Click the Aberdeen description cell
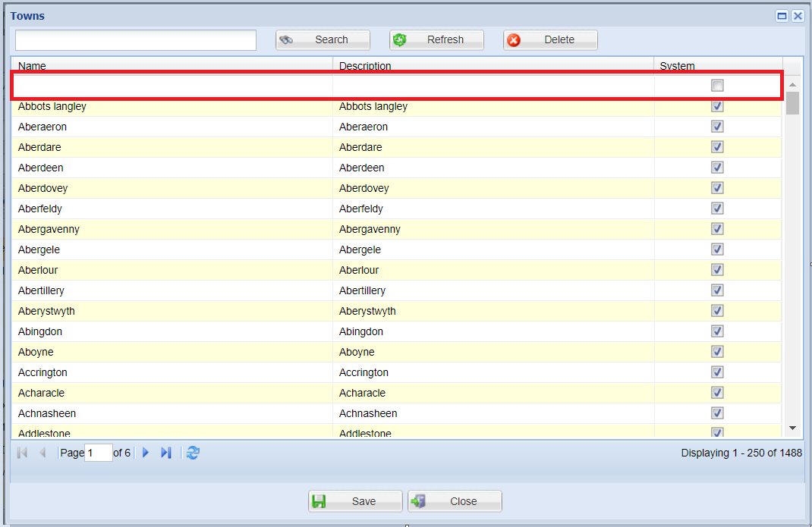 493,168
